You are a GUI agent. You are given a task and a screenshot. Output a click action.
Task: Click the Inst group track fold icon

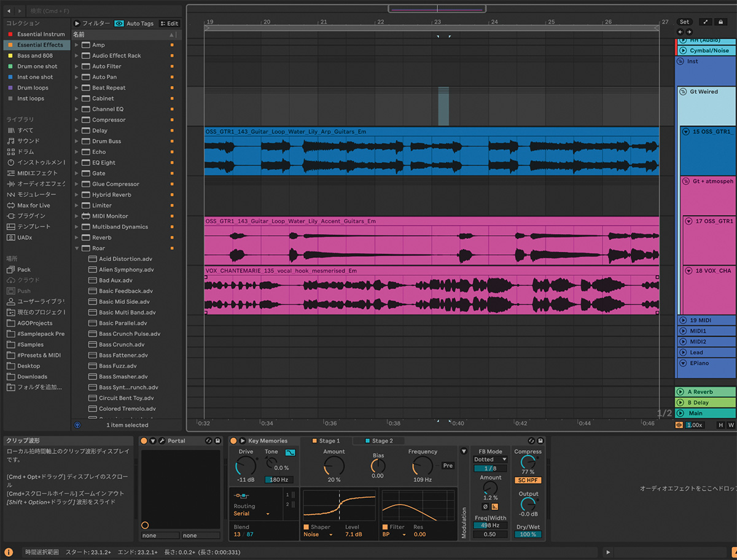[680, 61]
